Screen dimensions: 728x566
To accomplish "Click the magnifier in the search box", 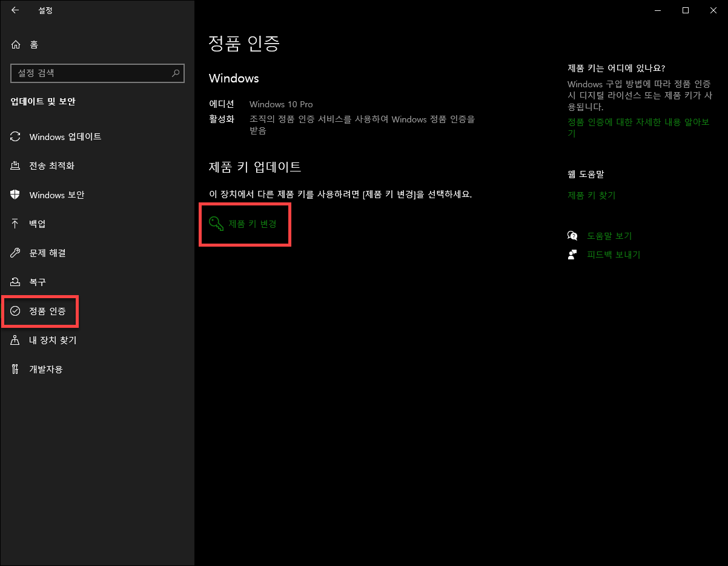I will [176, 73].
